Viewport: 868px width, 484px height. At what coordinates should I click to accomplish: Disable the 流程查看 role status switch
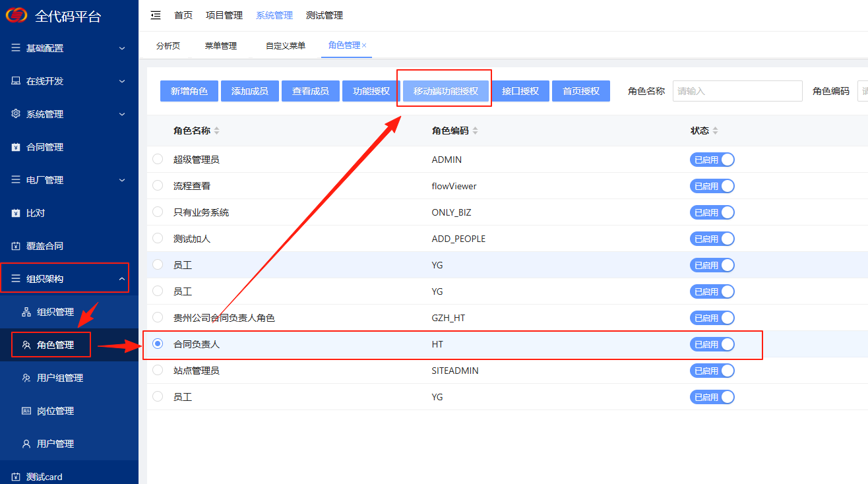[712, 186]
